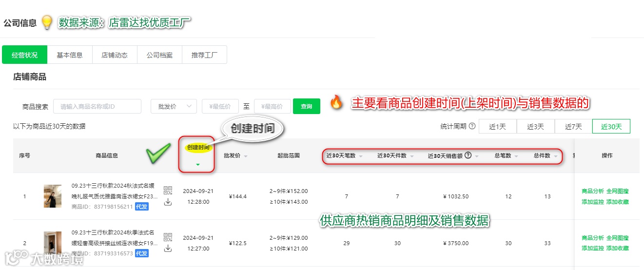Viewport: 644px width, 270px height.
Task: Switch to the 公司档案 tab
Action: (159, 55)
